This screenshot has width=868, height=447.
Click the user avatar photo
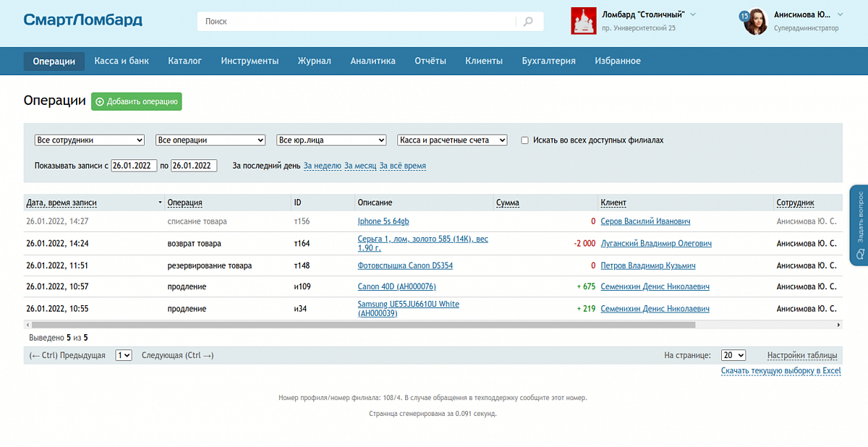pyautogui.click(x=757, y=22)
